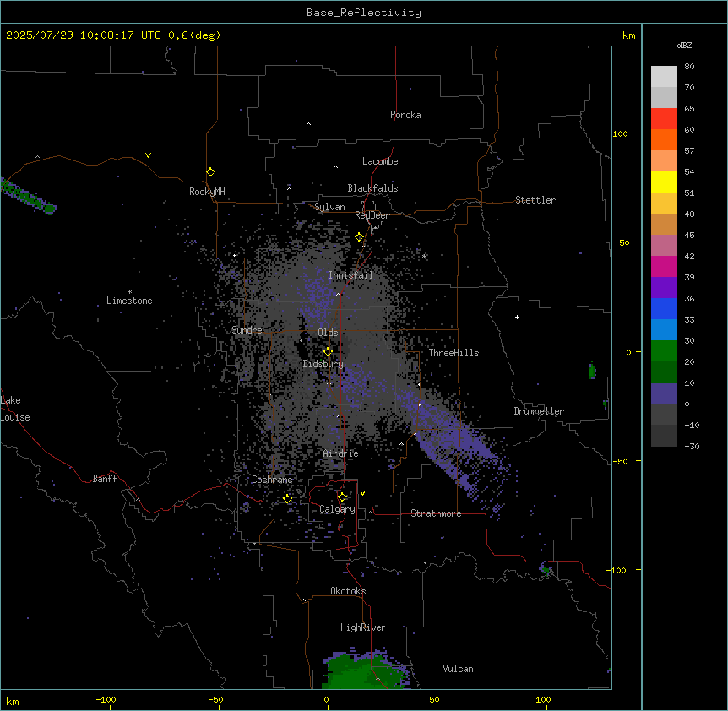The image size is (728, 711).
Task: Click the Sundre town label
Action: tap(247, 330)
